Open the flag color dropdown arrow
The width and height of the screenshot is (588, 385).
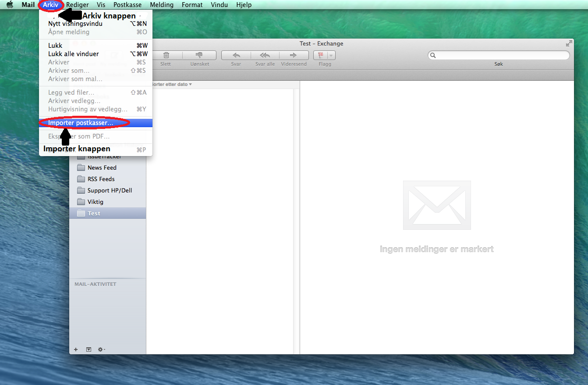coord(331,55)
